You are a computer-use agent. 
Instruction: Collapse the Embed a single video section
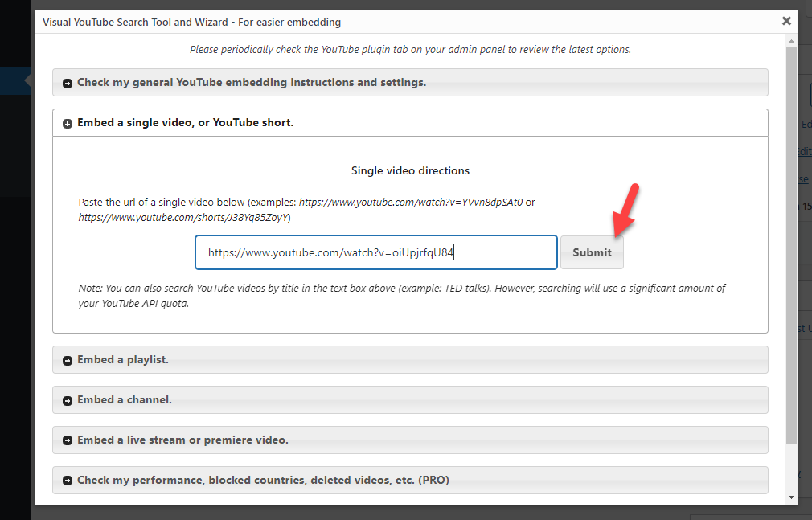pyautogui.click(x=410, y=123)
